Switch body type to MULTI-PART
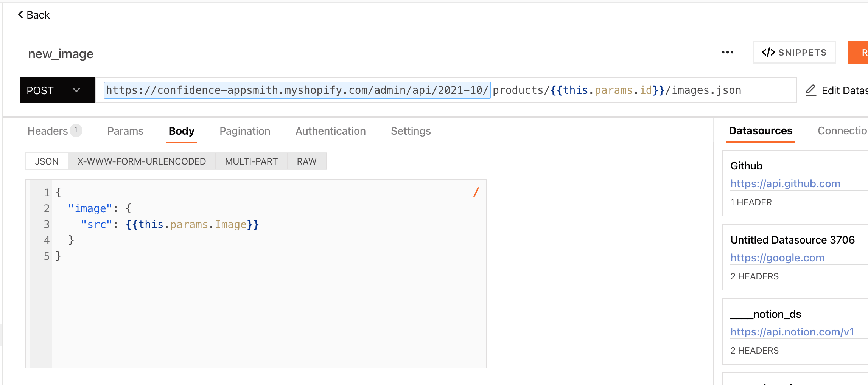Viewport: 868px width, 385px height. coord(251,161)
